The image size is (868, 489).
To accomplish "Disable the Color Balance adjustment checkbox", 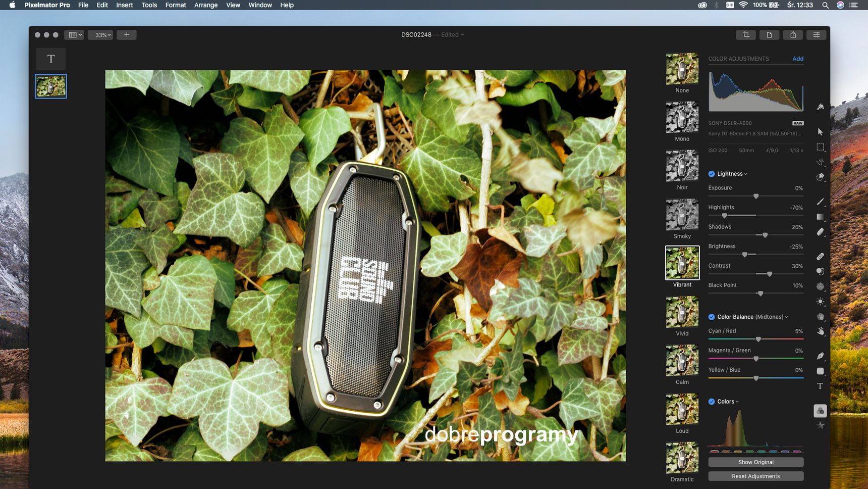I will click(x=712, y=317).
